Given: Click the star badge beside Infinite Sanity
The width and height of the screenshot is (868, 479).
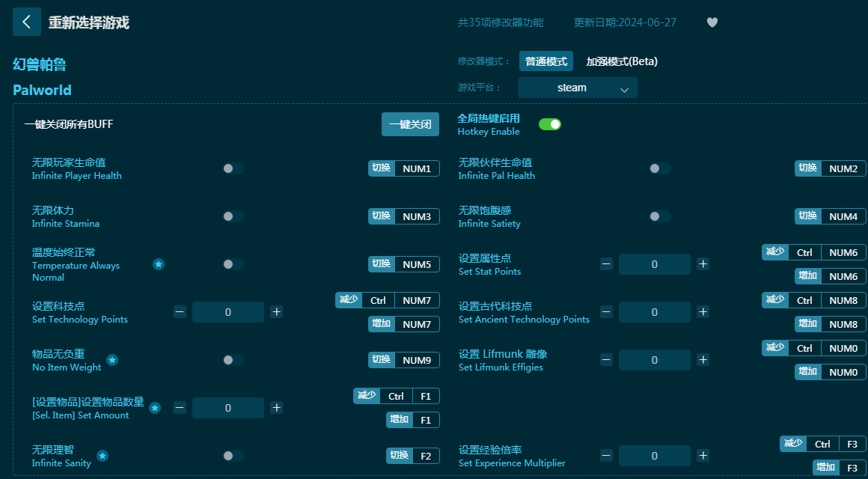Looking at the screenshot, I should [103, 456].
